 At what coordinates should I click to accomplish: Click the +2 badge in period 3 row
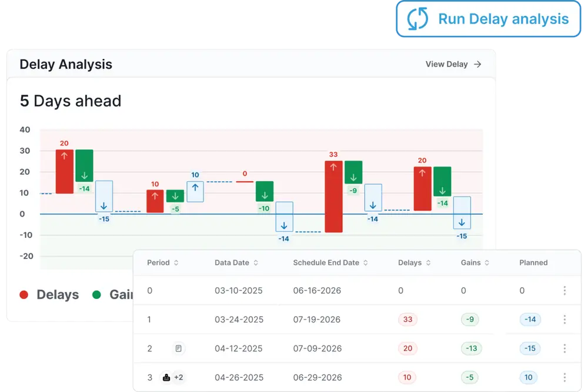click(179, 377)
